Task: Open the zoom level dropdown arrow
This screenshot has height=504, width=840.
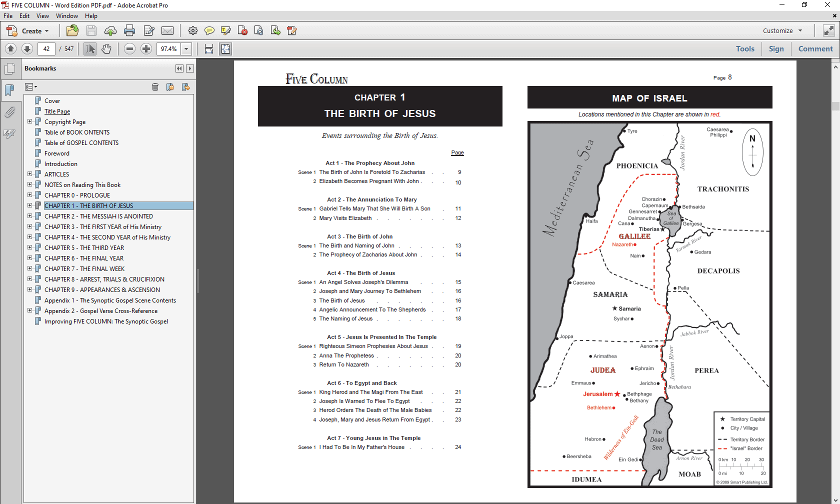Action: click(x=186, y=49)
